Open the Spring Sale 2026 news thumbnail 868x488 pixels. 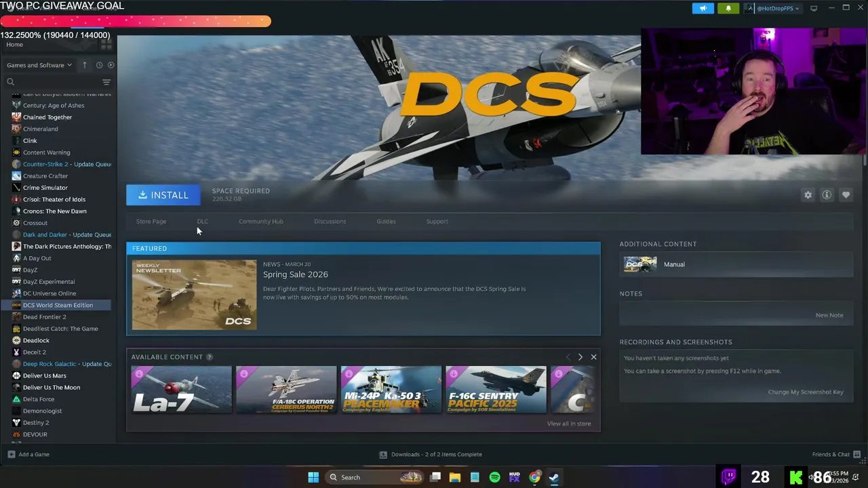coord(195,295)
